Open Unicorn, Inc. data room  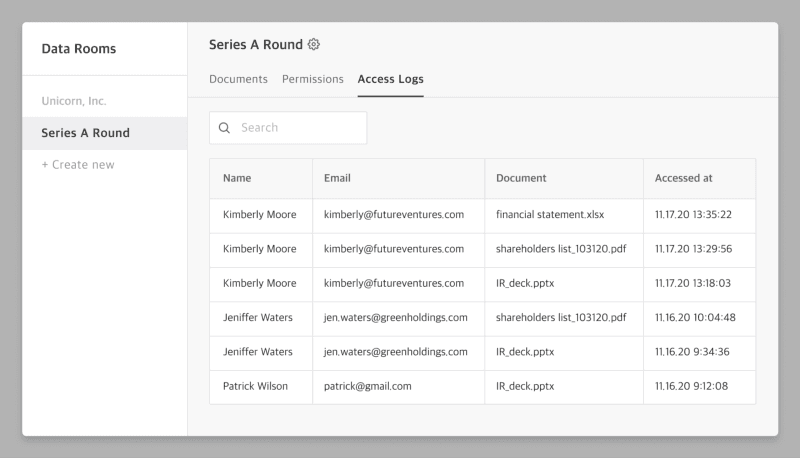74,101
